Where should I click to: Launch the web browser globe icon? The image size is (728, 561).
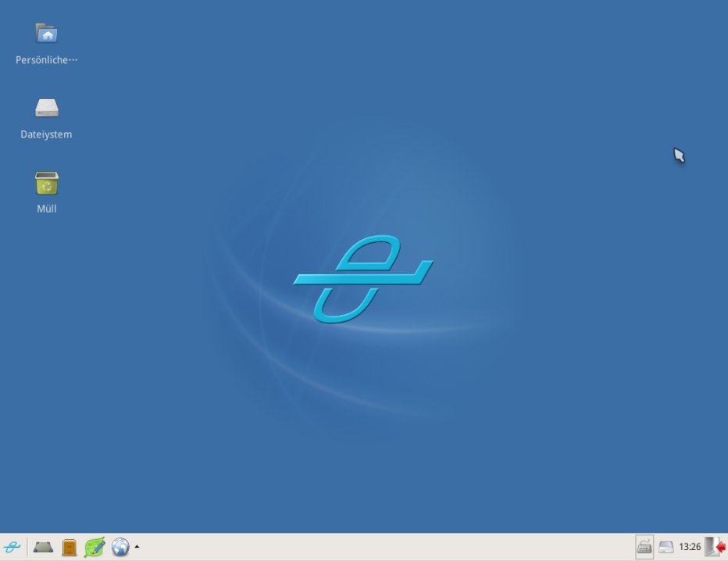pos(120,547)
